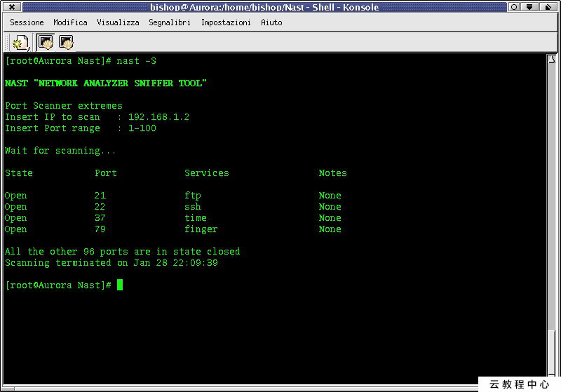The height and width of the screenshot is (392, 561).
Task: Open the Segnalibri menu
Action: click(170, 22)
